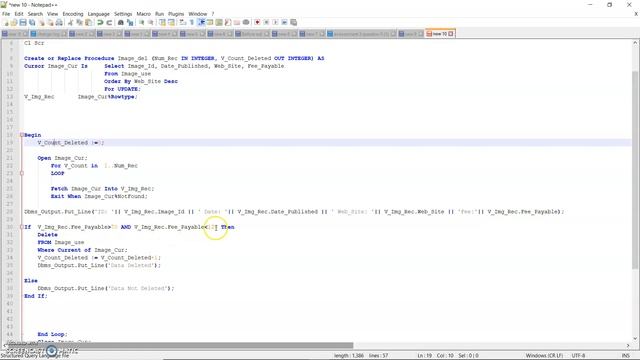Click Run Macro Multiple Times icon
Viewport: 640px width, 360px height.
point(284,22)
